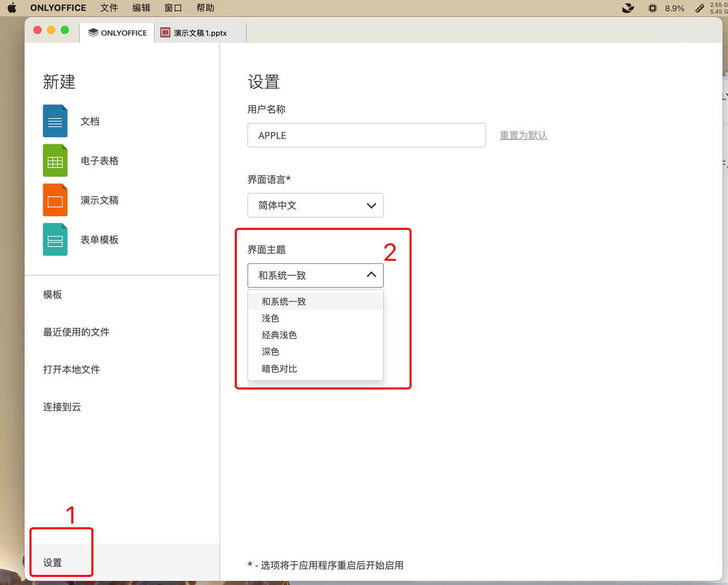Click the pptx file icon in tab
The height and width of the screenshot is (585, 728).
[x=166, y=33]
